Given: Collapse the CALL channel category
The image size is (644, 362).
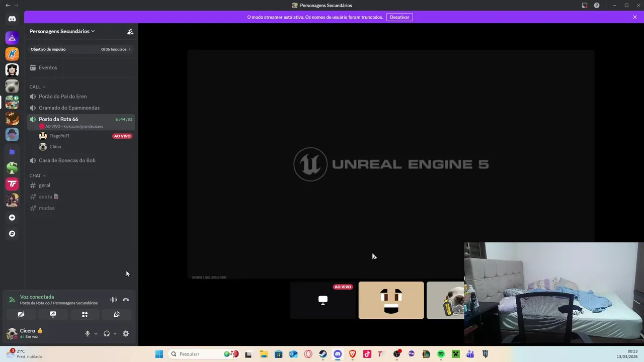Looking at the screenshot, I should 37,87.
